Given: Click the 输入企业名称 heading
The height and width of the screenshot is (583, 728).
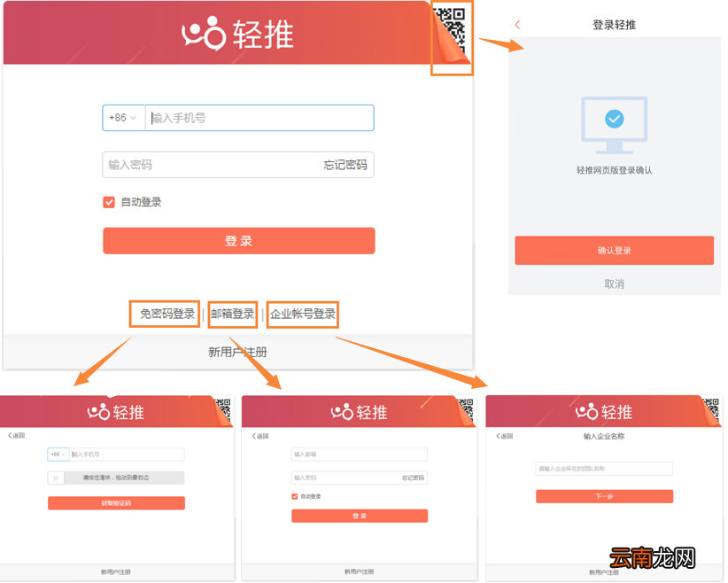Looking at the screenshot, I should (604, 436).
